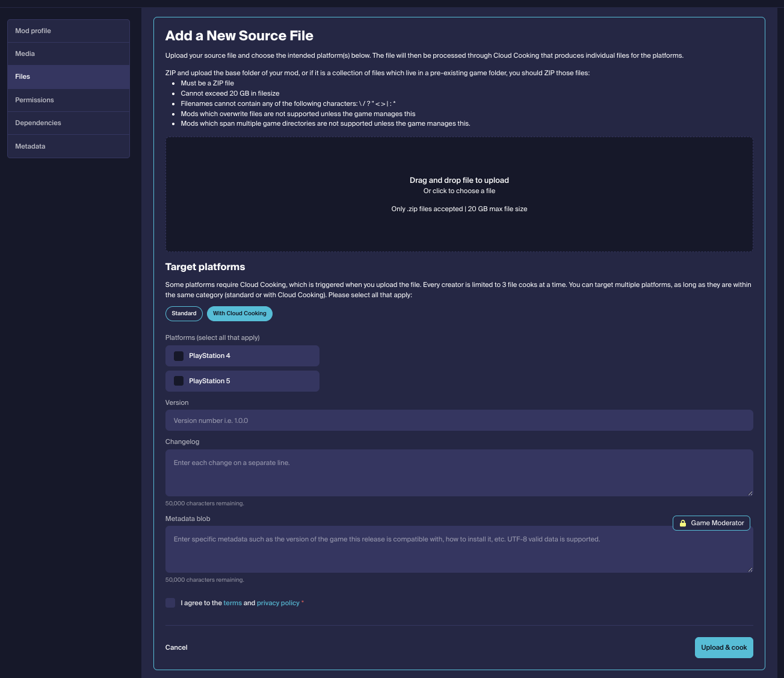Screen dimensions: 784x678
Task: Click the 'Platforms (select all that apply)' label
Action: pos(212,337)
